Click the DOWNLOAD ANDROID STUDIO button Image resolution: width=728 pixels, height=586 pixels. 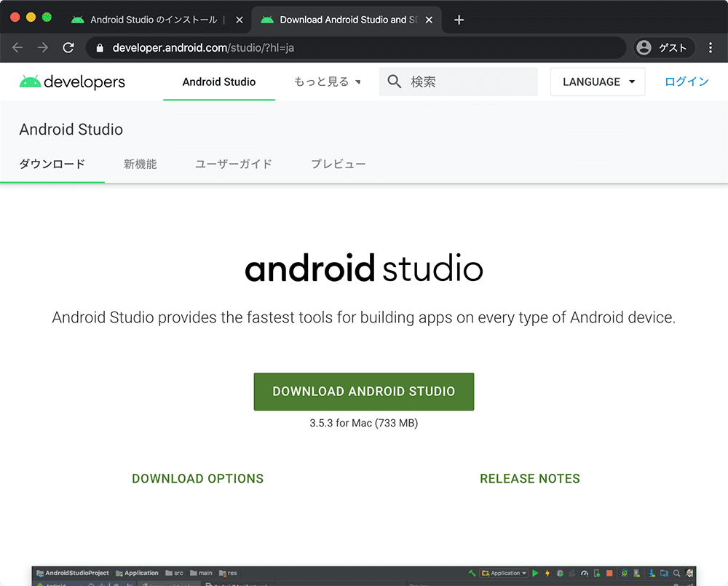coord(364,392)
